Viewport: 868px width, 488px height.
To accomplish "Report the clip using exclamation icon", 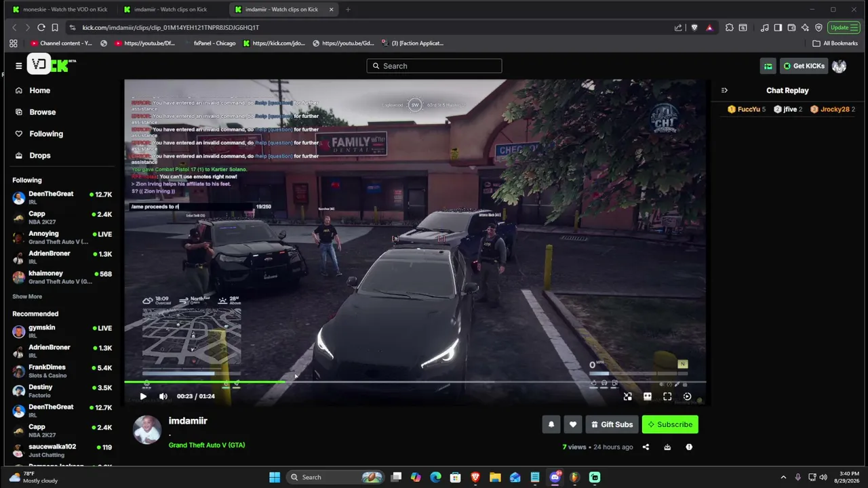I will (x=689, y=447).
